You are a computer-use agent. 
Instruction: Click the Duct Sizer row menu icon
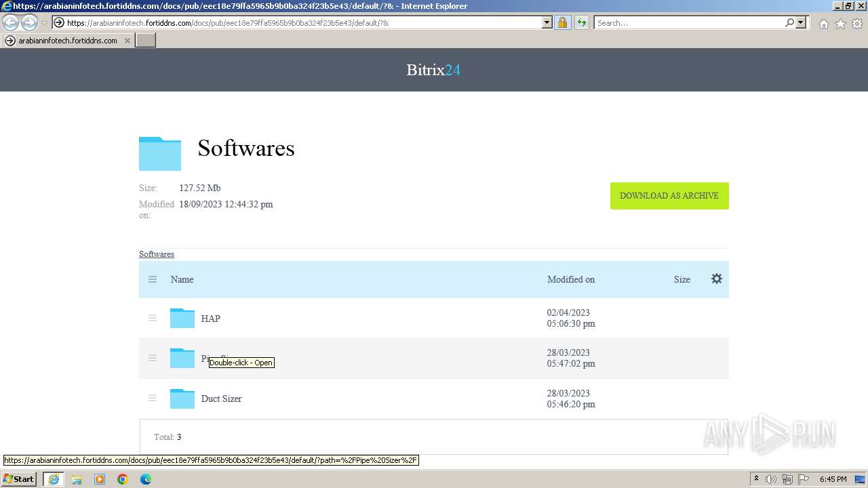click(x=153, y=398)
